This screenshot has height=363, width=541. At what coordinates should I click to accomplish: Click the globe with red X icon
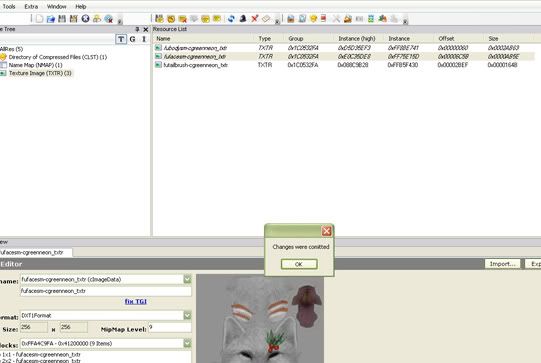click(109, 19)
